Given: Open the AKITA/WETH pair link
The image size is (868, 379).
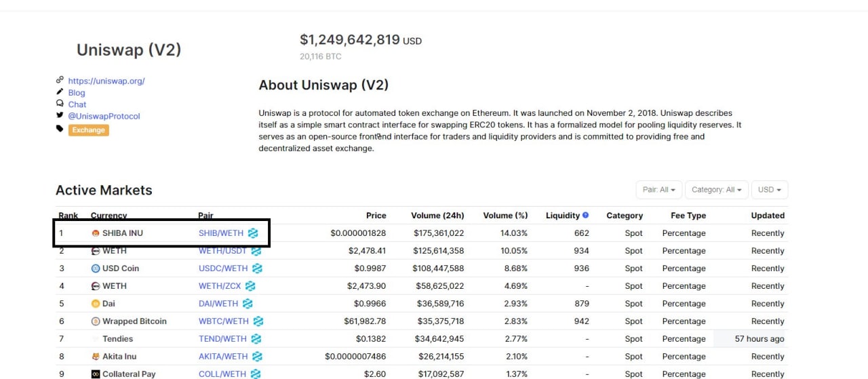Looking at the screenshot, I should (223, 357).
